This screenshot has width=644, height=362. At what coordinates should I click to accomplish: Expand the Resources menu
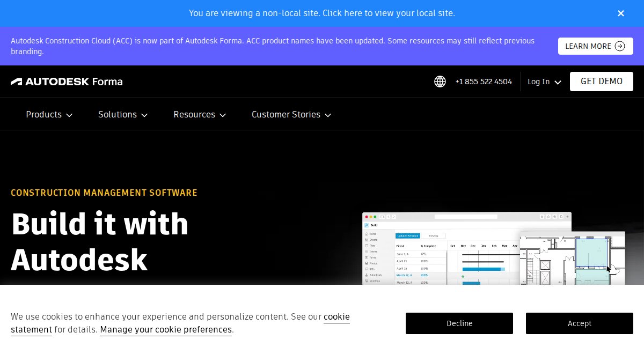pos(200,114)
